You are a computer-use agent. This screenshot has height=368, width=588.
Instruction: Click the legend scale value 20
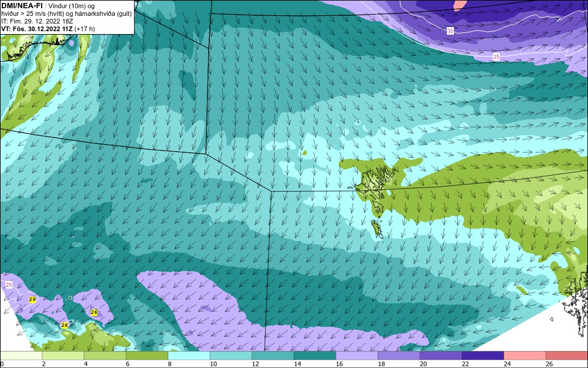423,364
